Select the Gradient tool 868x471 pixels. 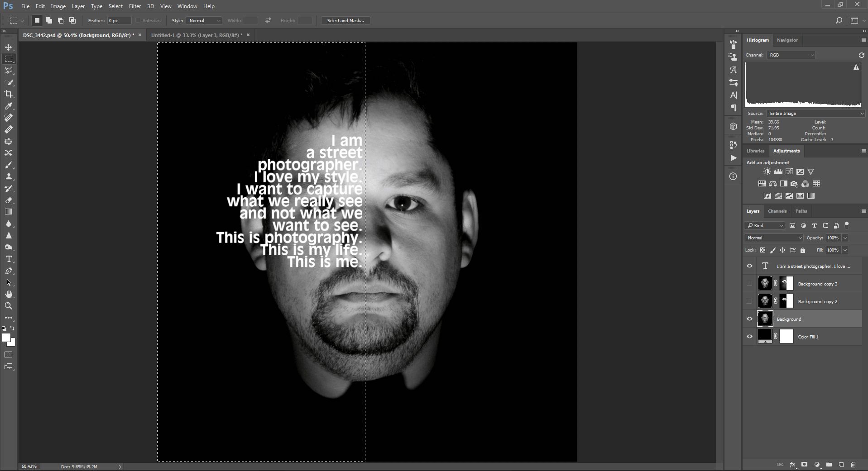tap(9, 212)
